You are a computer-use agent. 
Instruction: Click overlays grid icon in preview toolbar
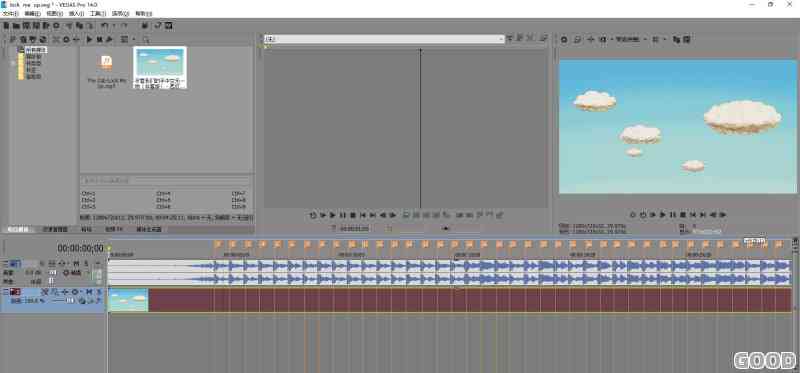655,39
